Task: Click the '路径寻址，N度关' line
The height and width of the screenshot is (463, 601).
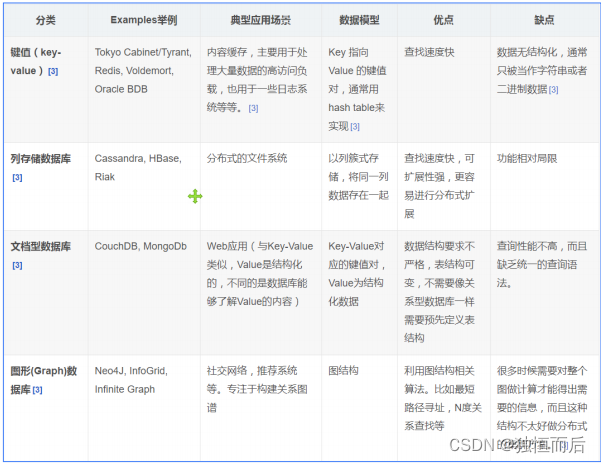Action: tap(443, 408)
